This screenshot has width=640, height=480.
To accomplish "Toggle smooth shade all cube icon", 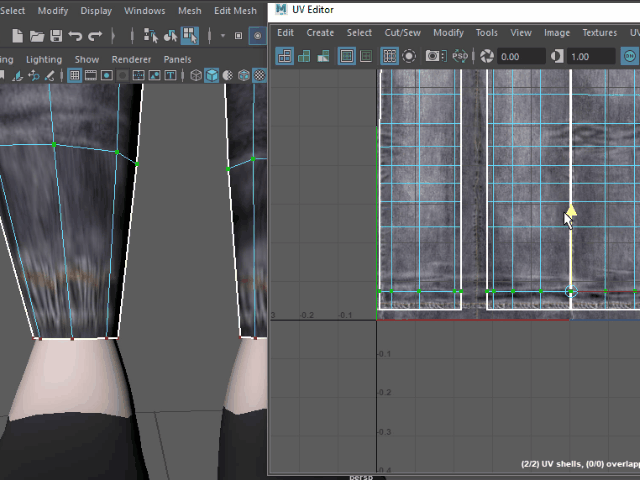I will click(x=212, y=75).
